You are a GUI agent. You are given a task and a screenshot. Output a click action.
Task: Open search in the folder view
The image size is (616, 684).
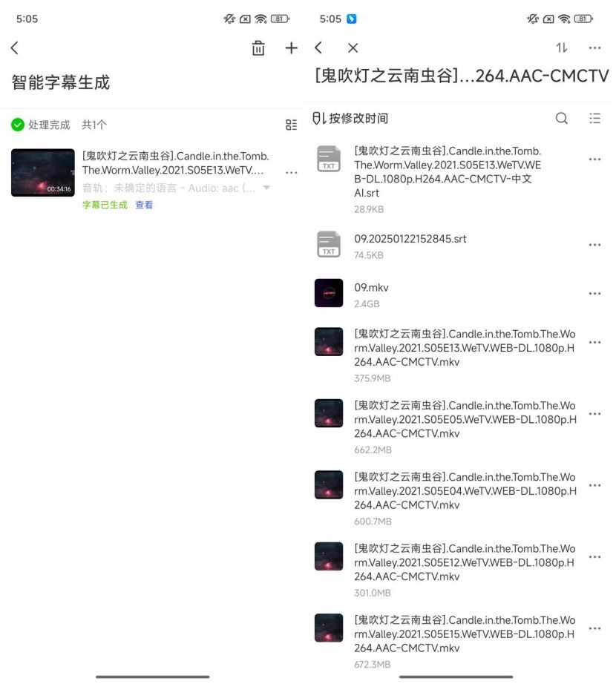click(x=562, y=118)
